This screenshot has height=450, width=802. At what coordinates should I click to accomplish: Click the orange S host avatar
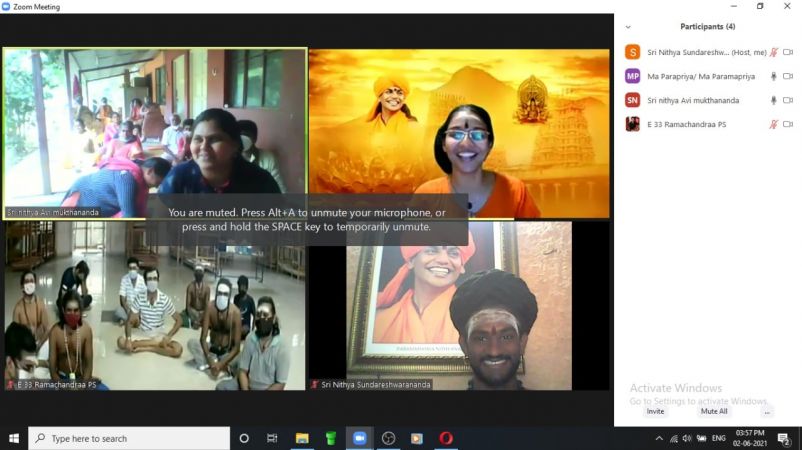[632, 52]
